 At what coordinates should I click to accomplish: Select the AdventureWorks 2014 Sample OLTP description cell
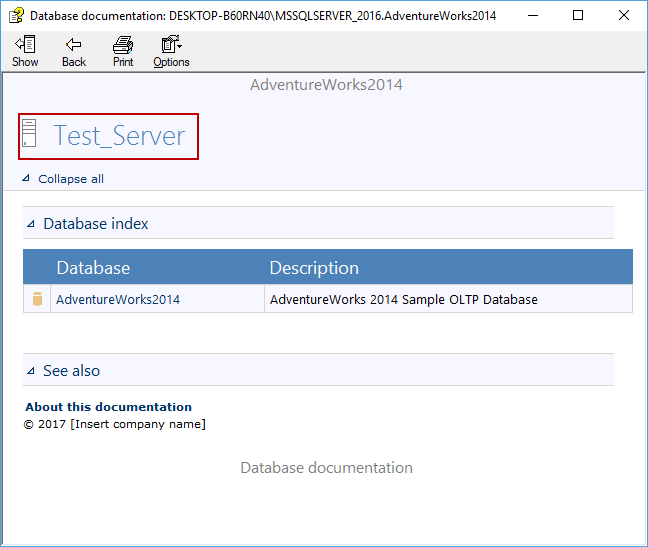point(403,299)
